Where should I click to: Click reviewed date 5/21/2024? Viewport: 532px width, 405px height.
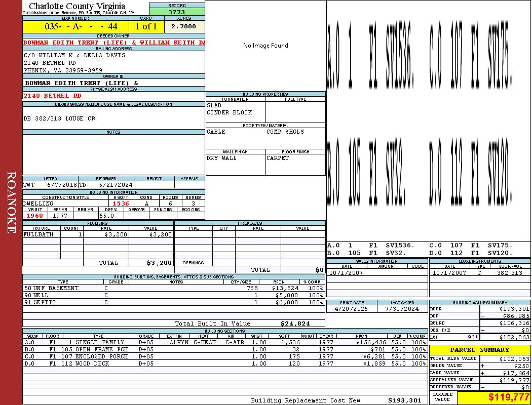pos(116,185)
